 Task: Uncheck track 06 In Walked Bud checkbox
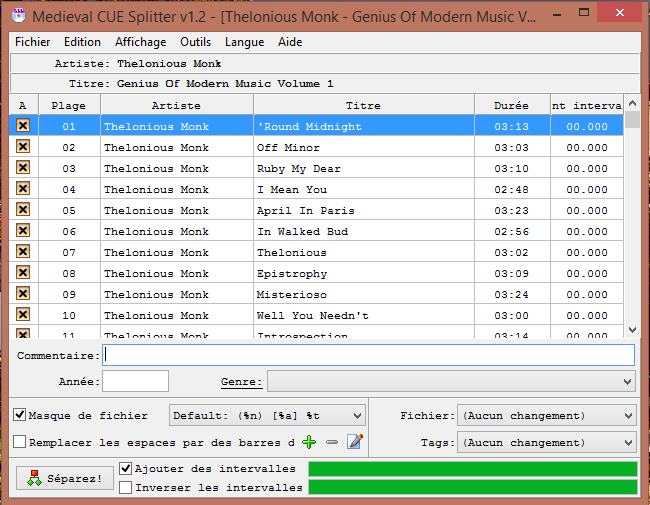pyautogui.click(x=23, y=231)
